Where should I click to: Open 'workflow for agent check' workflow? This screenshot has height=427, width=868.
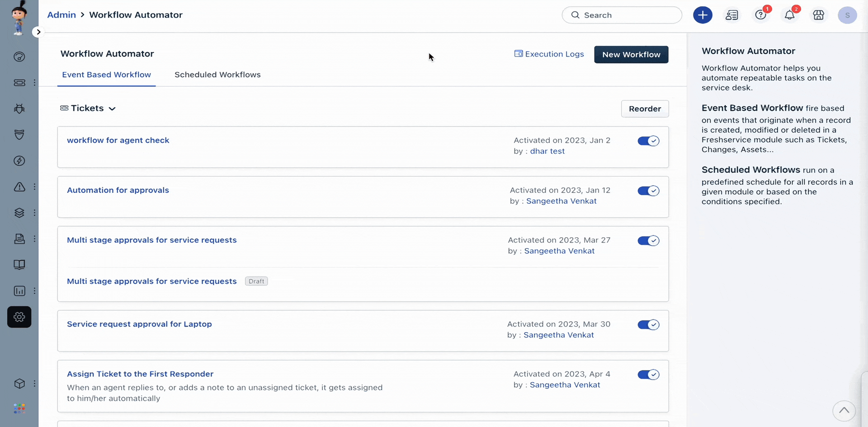[x=118, y=140]
